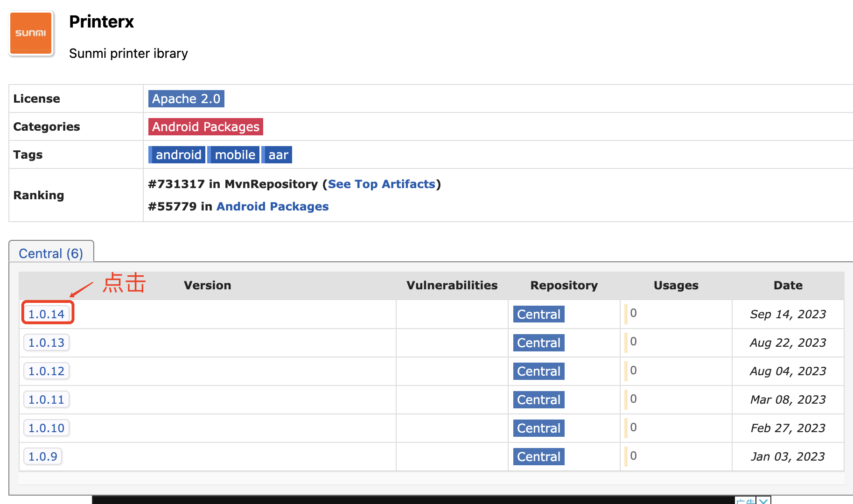The width and height of the screenshot is (853, 504).
Task: Close the ad at the bottom
Action: (x=764, y=501)
